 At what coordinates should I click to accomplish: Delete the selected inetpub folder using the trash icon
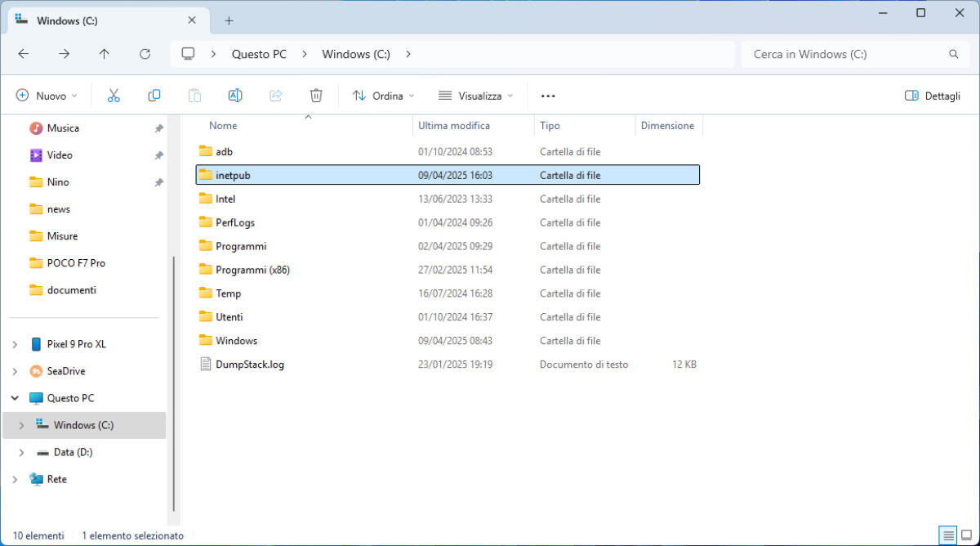coord(316,95)
